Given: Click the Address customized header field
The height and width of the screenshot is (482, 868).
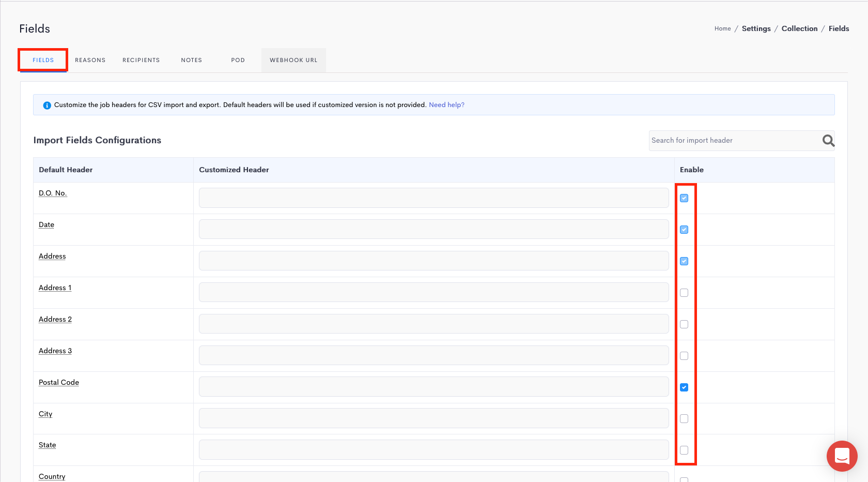Looking at the screenshot, I should pos(433,261).
